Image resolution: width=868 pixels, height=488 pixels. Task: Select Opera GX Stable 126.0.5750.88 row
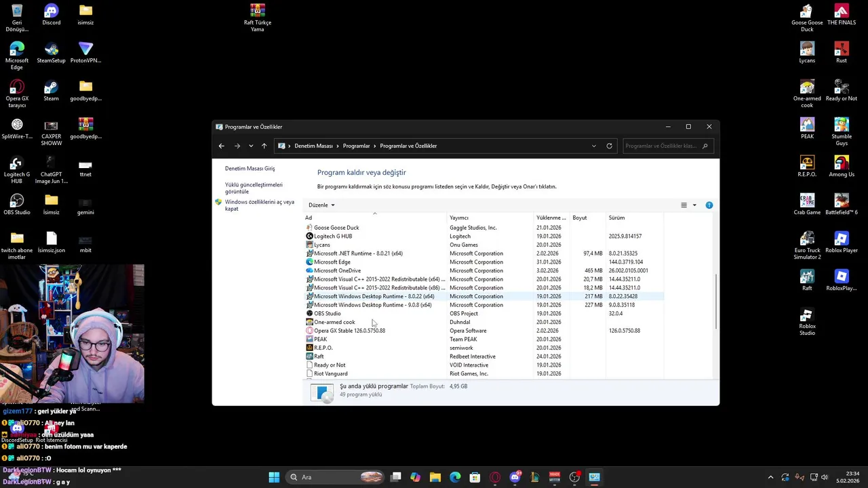pyautogui.click(x=484, y=331)
